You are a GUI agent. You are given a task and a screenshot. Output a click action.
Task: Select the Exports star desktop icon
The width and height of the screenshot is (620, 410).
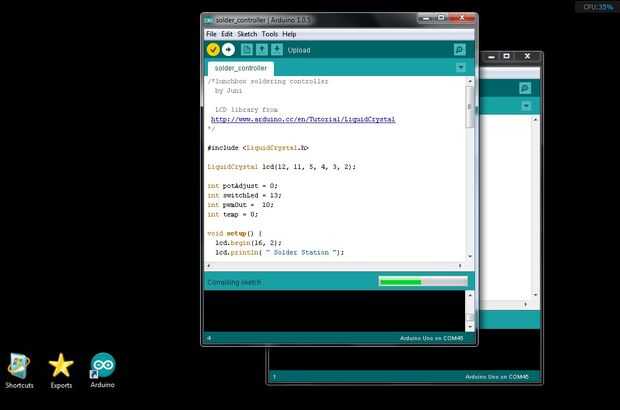(61, 371)
